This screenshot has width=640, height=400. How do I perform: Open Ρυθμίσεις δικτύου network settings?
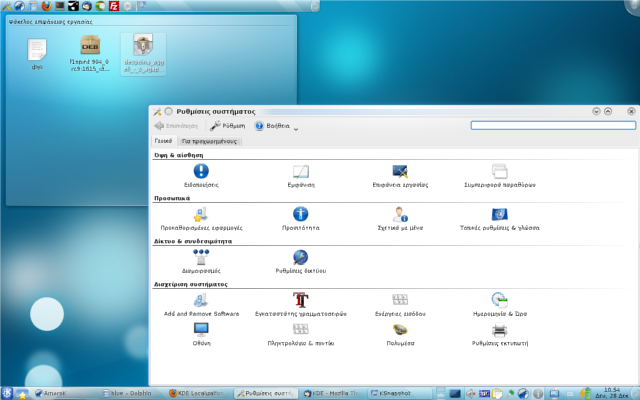pyautogui.click(x=301, y=262)
